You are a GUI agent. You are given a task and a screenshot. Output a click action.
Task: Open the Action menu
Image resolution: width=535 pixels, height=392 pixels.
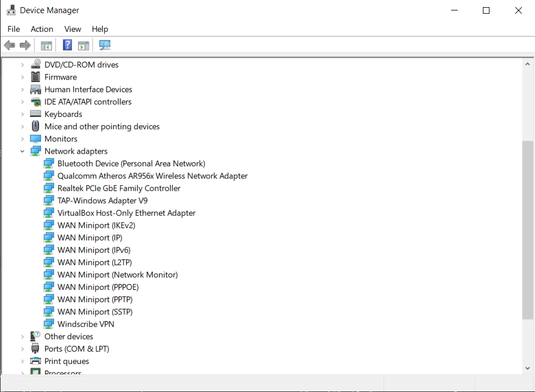click(x=42, y=29)
